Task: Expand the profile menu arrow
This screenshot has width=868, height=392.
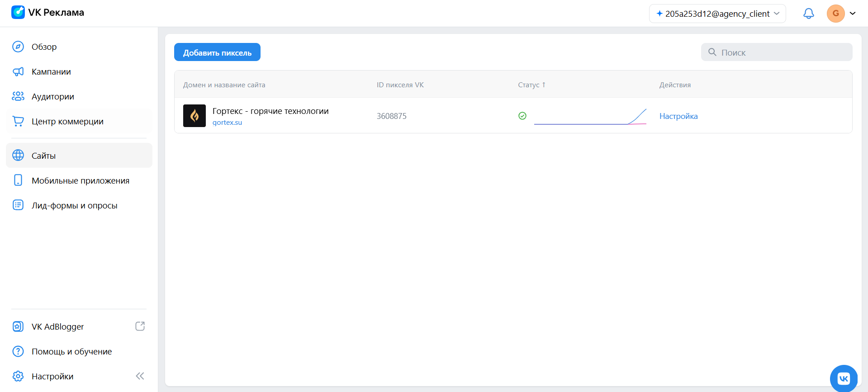Action: (853, 14)
